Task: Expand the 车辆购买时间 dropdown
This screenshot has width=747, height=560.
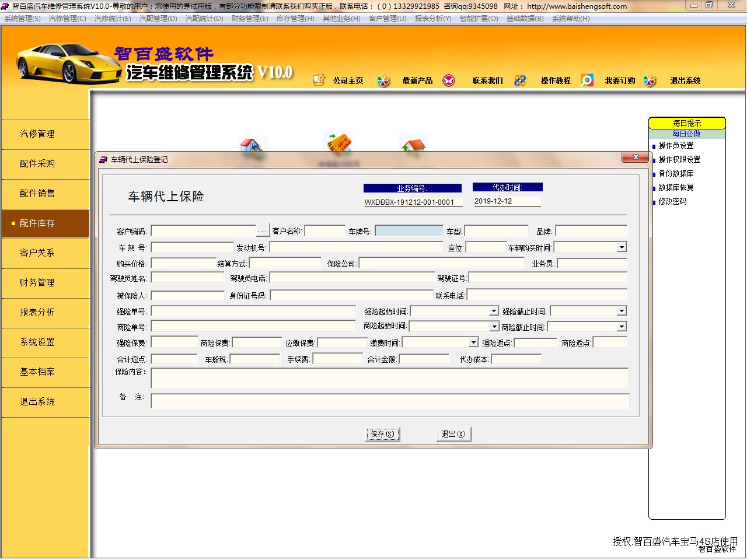Action: coord(622,247)
